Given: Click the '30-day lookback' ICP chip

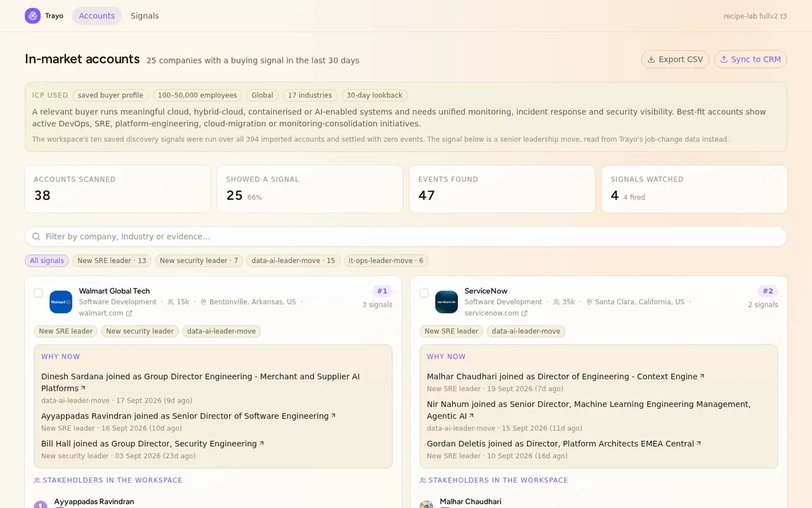Looking at the screenshot, I should tap(374, 95).
